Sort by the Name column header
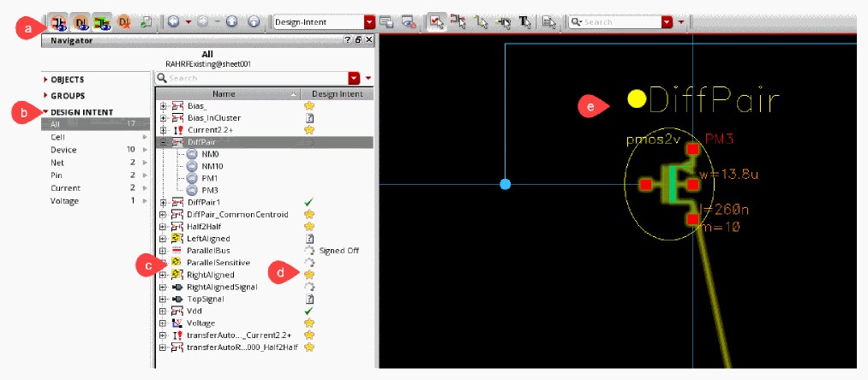Screen dimensions: 868x380 point(224,93)
